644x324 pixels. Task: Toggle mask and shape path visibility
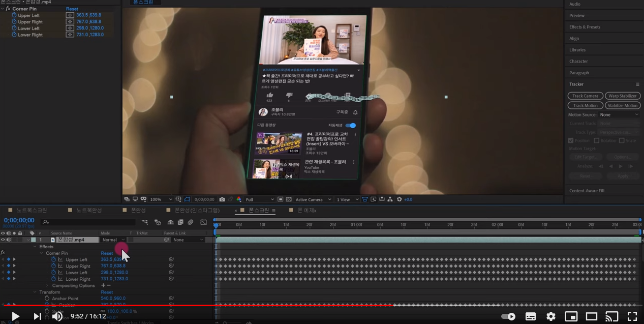coord(187,199)
